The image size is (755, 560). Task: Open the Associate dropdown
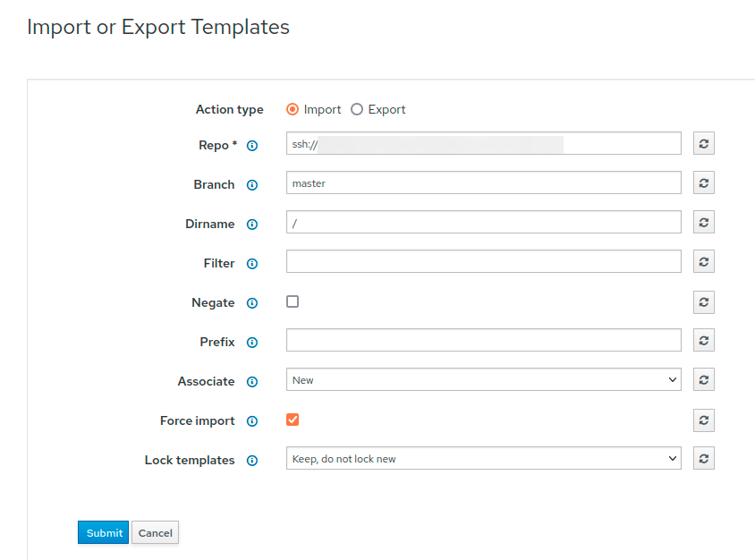click(x=483, y=380)
